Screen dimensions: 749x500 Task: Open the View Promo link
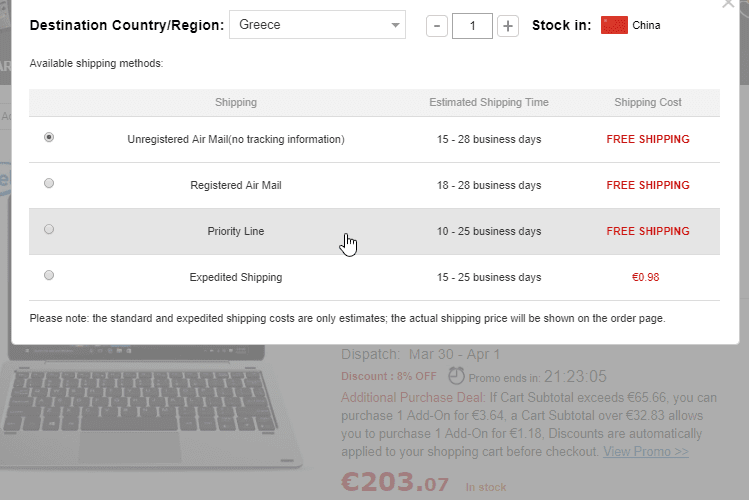[x=645, y=451]
